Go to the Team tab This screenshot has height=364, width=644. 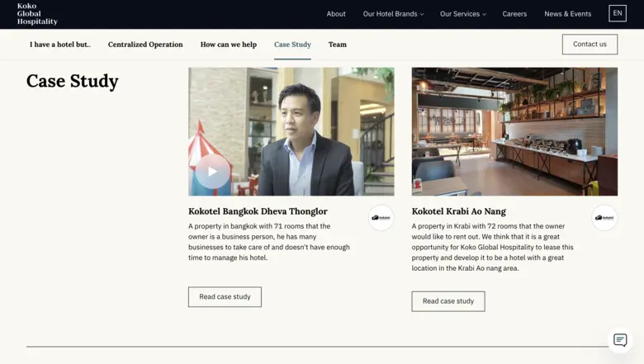click(x=337, y=45)
